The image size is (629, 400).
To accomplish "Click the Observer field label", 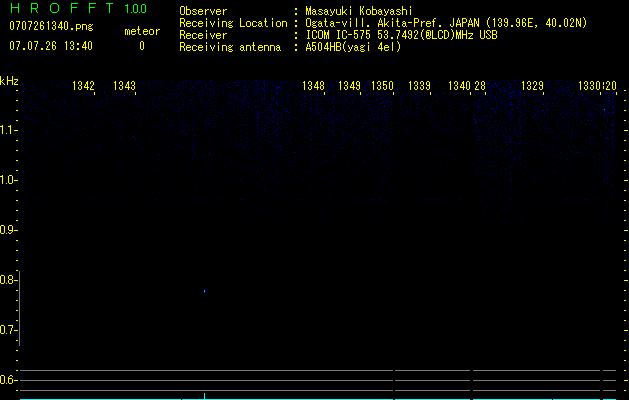I will tap(203, 11).
